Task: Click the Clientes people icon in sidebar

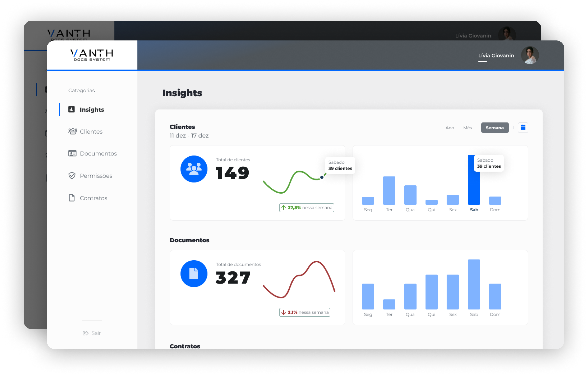Action: (x=73, y=131)
